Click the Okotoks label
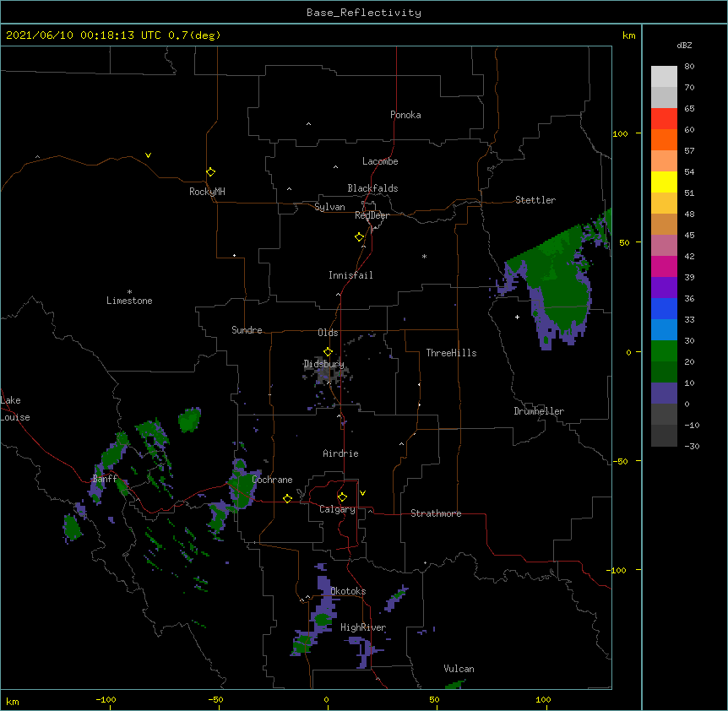The image size is (728, 711). (348, 591)
